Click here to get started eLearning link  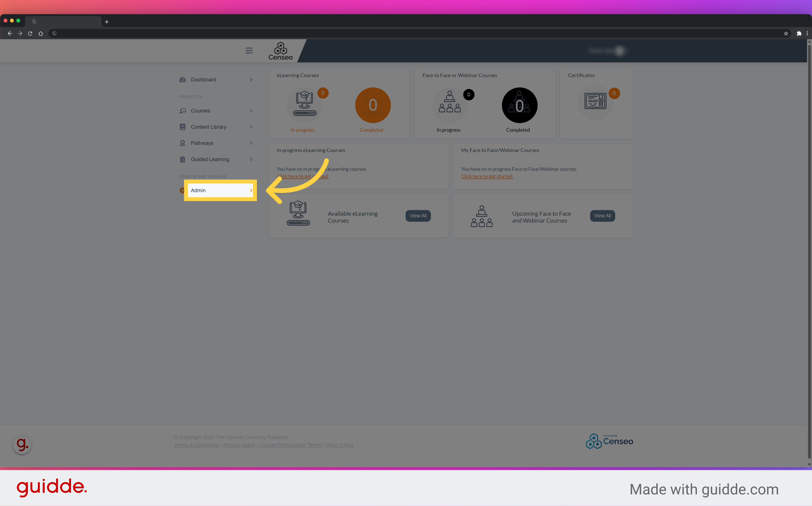pos(303,176)
